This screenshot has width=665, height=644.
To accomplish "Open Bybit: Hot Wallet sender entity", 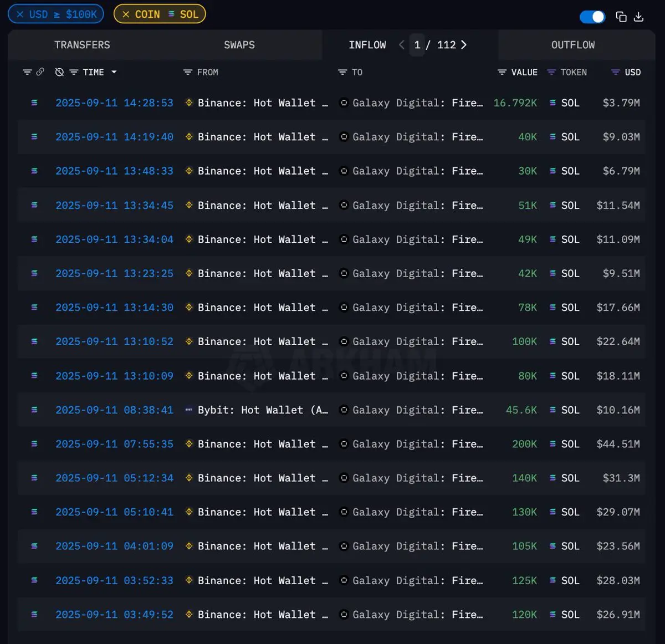I will click(x=263, y=410).
